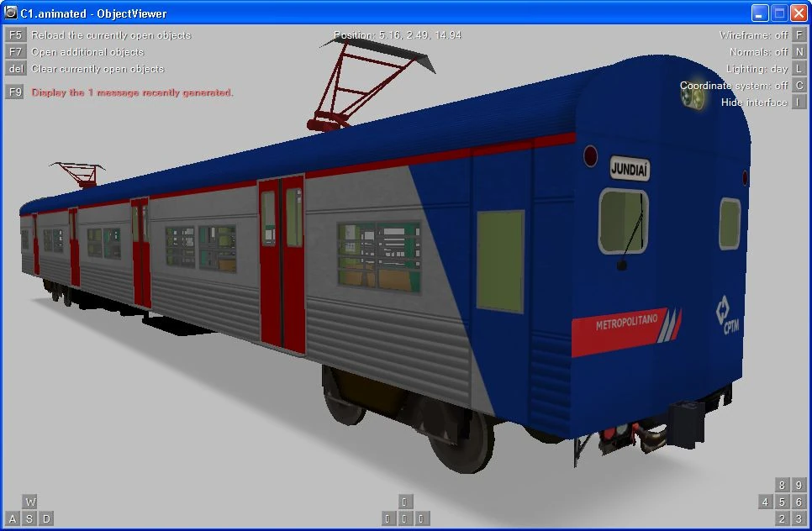Click the numpad 3 key

coord(799,518)
